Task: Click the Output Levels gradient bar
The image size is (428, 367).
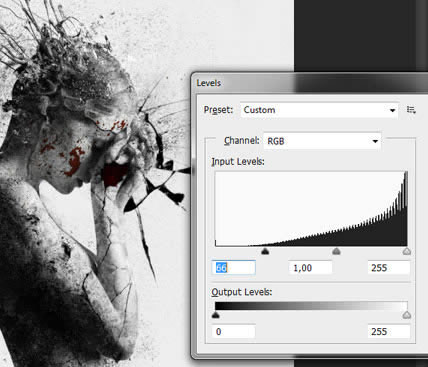Action: 311,306
